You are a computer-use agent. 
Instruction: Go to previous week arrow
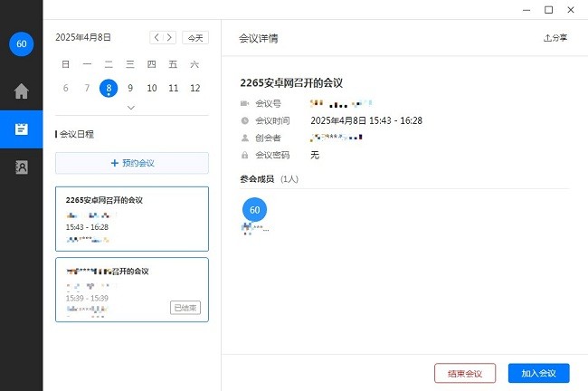click(156, 38)
